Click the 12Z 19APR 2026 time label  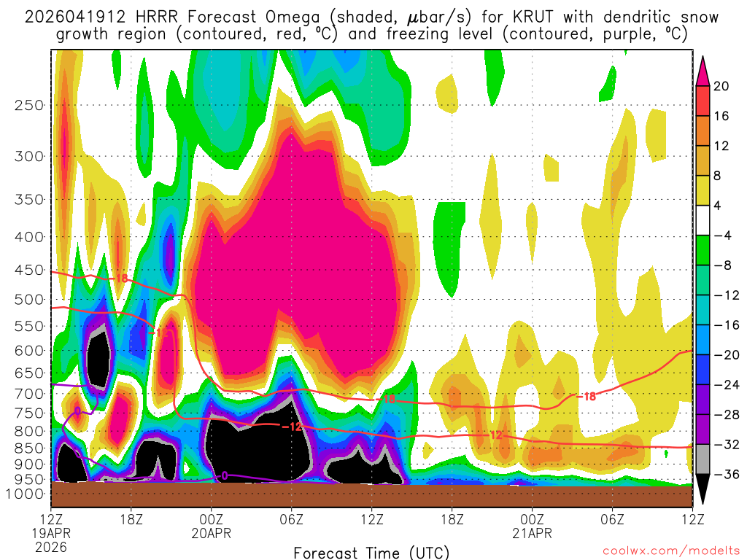pyautogui.click(x=51, y=533)
